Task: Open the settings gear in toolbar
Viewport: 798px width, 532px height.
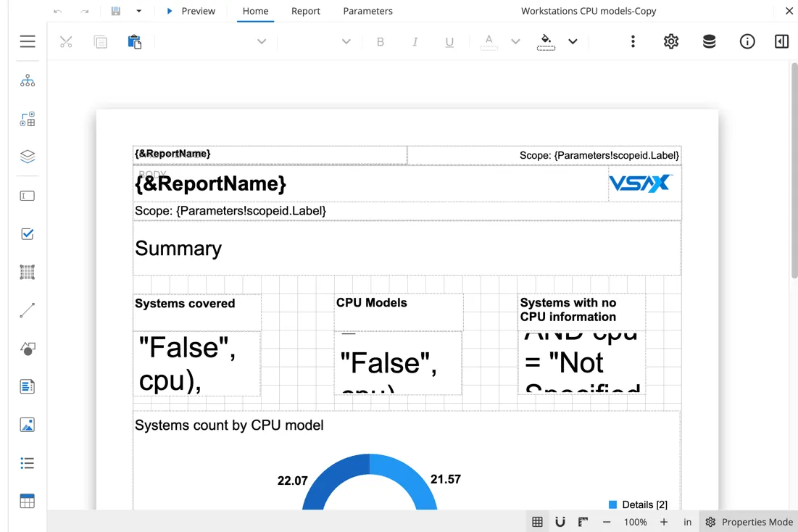Action: tap(671, 41)
